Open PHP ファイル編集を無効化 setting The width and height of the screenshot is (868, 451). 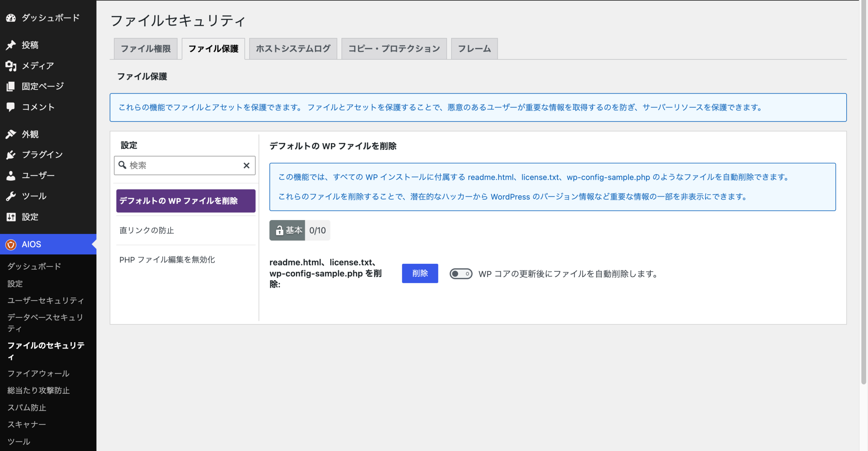186,259
